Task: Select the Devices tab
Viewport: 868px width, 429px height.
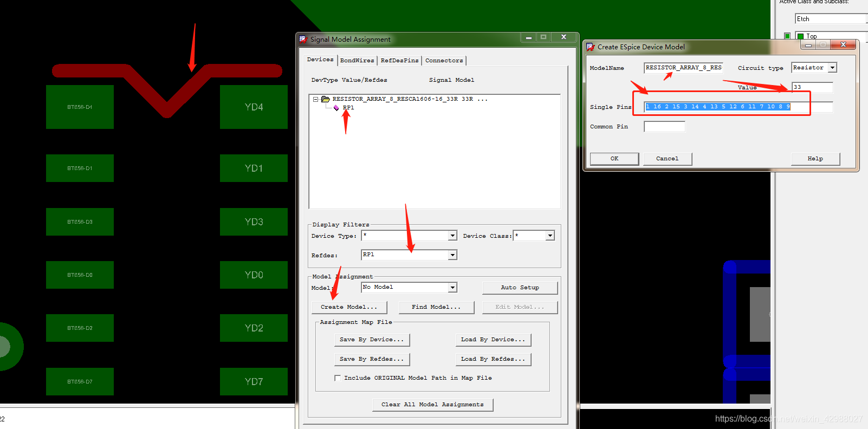Action: coord(320,60)
